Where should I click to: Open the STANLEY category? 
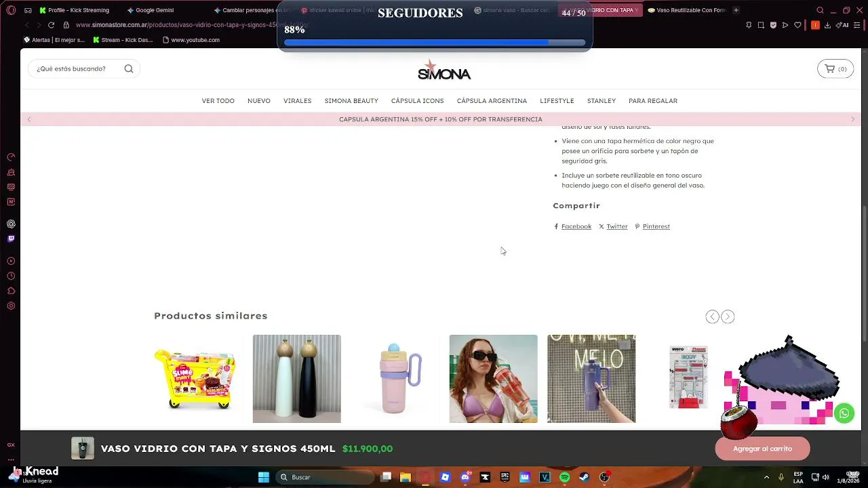click(601, 101)
